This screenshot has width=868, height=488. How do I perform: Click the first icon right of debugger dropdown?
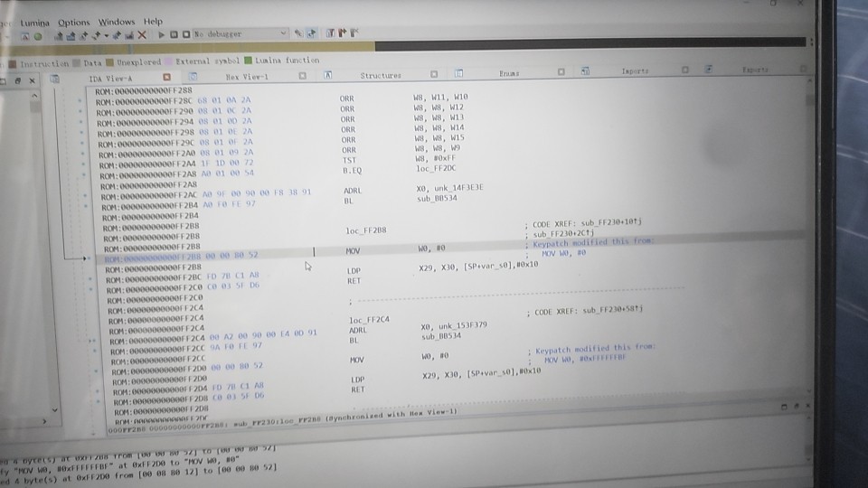click(x=298, y=33)
